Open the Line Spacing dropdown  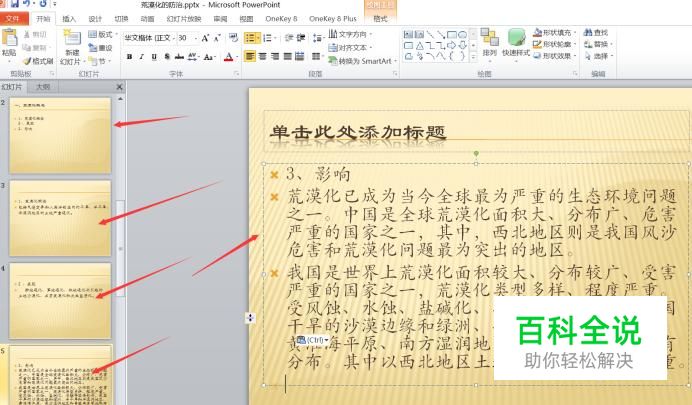coord(318,38)
